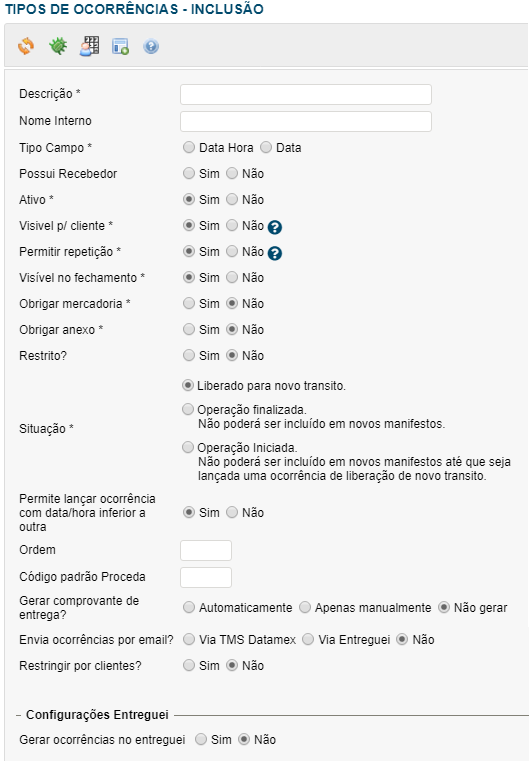This screenshot has height=762, width=529.
Task: Click help icon beside Visível p/ cliente
Action: (x=275, y=227)
